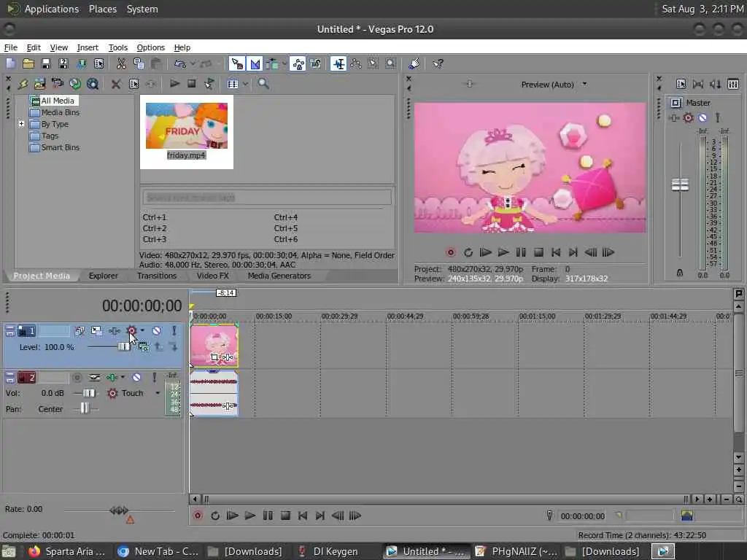Click Play in the preview transport bar
The width and height of the screenshot is (747, 560).
(x=503, y=252)
